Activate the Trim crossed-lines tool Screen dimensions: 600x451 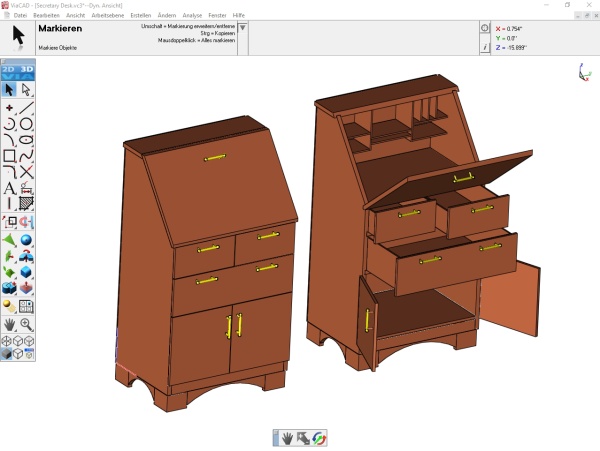tap(26, 172)
